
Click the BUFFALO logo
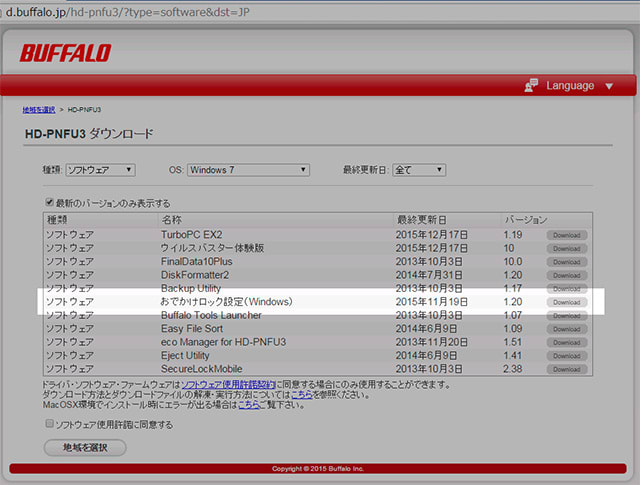[66, 53]
